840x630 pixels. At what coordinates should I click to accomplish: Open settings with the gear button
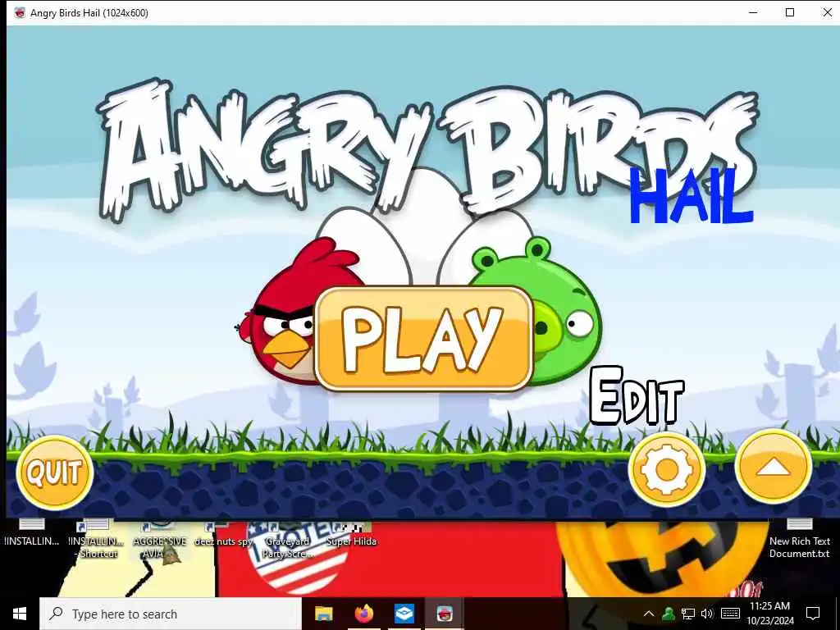click(666, 469)
